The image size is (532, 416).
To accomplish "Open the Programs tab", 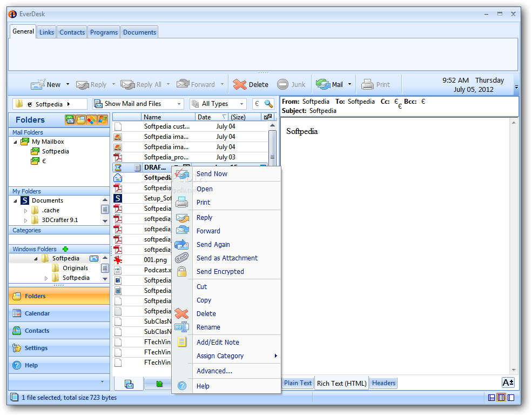I will (x=104, y=32).
